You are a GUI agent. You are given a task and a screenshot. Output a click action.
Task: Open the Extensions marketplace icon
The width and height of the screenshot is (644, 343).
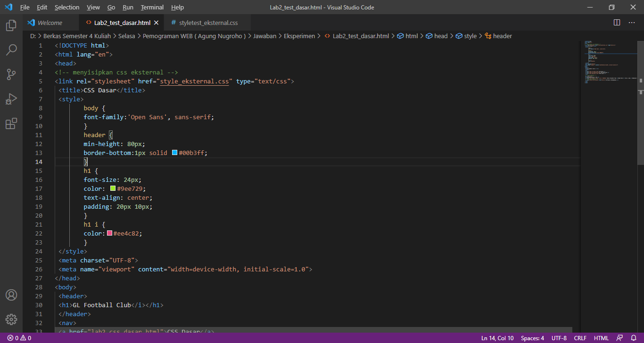(11, 123)
